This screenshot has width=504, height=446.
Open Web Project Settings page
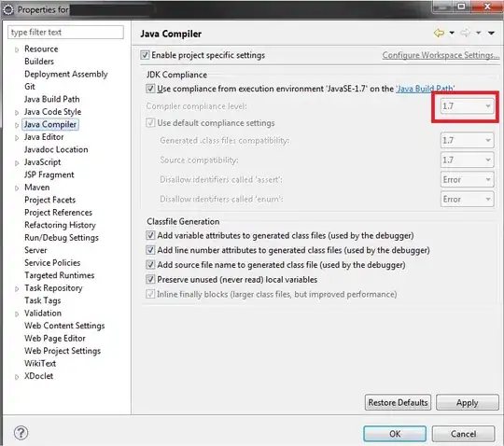click(x=63, y=351)
